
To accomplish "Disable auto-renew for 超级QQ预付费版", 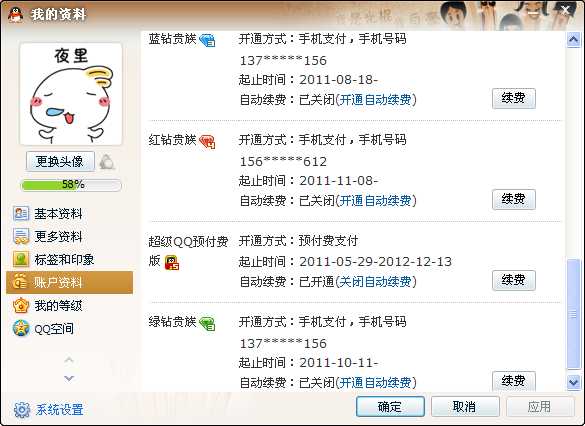I will [x=375, y=282].
